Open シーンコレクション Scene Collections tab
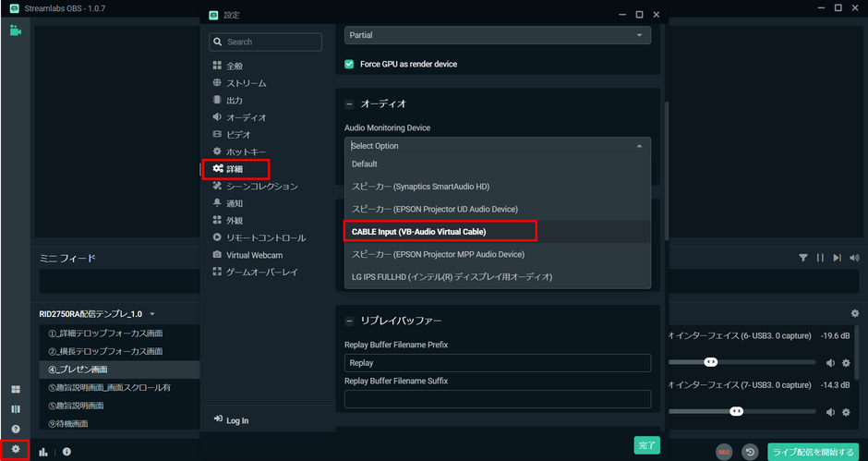The image size is (868, 461). click(x=260, y=187)
